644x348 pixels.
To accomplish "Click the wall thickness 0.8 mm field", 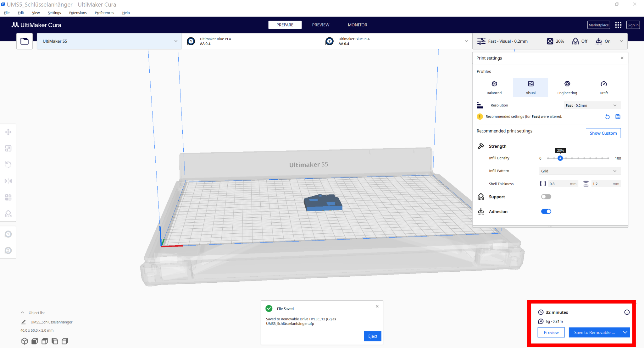I will click(563, 184).
